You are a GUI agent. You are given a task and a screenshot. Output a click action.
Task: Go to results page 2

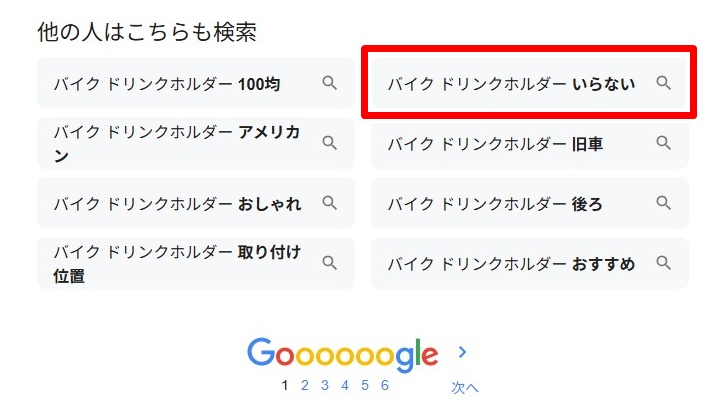pyautogui.click(x=304, y=385)
